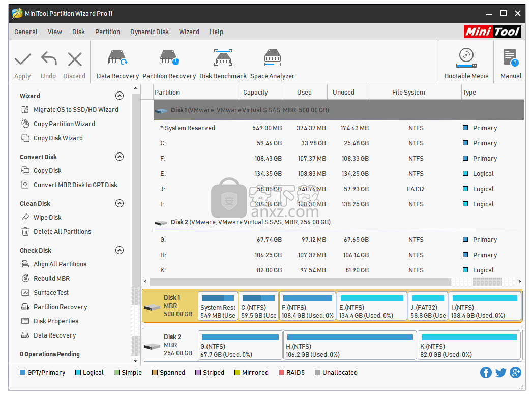Collapse the Check Disk section
Image resolution: width=532 pixels, height=397 pixels.
[x=120, y=250]
